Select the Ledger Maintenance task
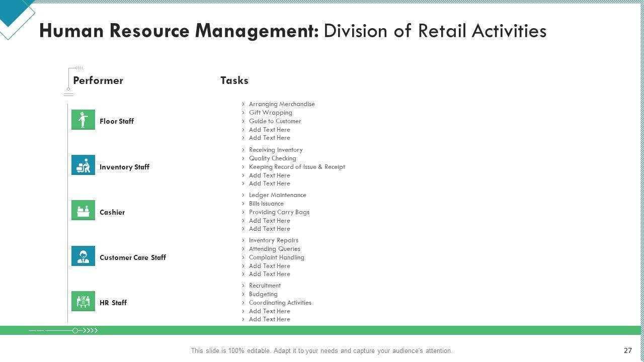This screenshot has height=362, width=644. (277, 195)
